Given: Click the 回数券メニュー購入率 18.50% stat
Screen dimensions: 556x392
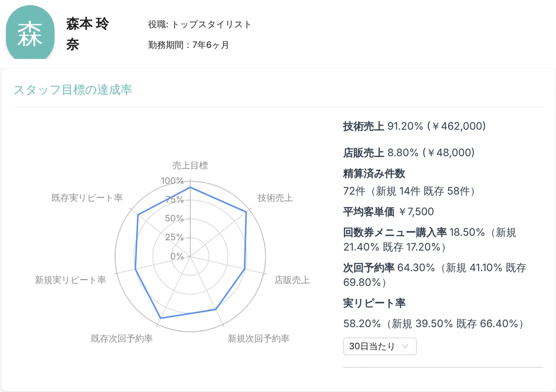Looking at the screenshot, I should (x=430, y=240).
